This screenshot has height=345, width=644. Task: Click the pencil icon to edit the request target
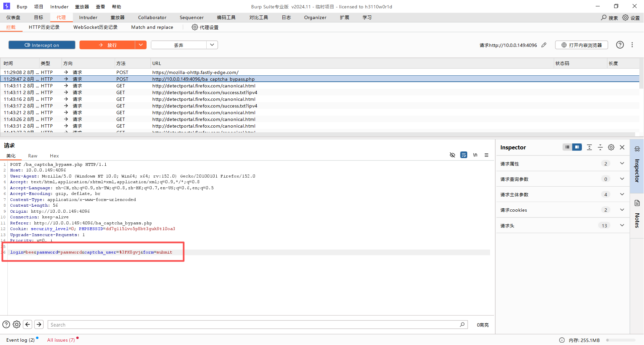(544, 45)
